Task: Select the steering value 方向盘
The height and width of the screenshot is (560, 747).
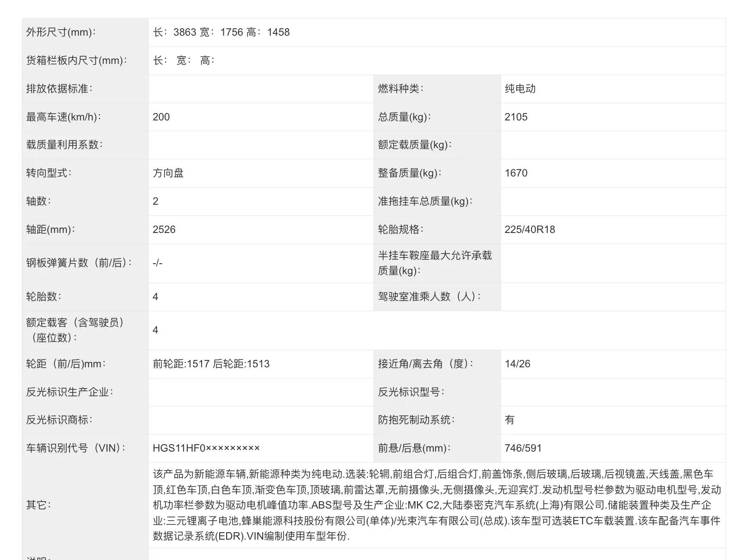Action: 168,173
